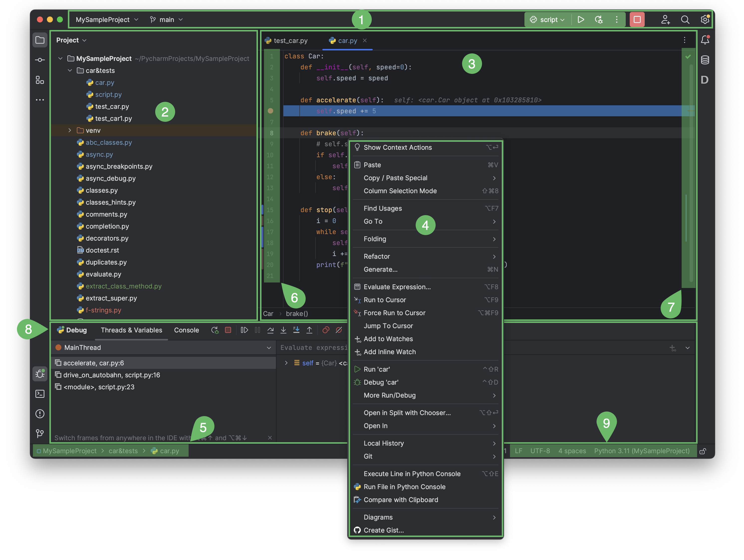The height and width of the screenshot is (560, 744).
Task: Click the Add to Watches option
Action: [387, 338]
